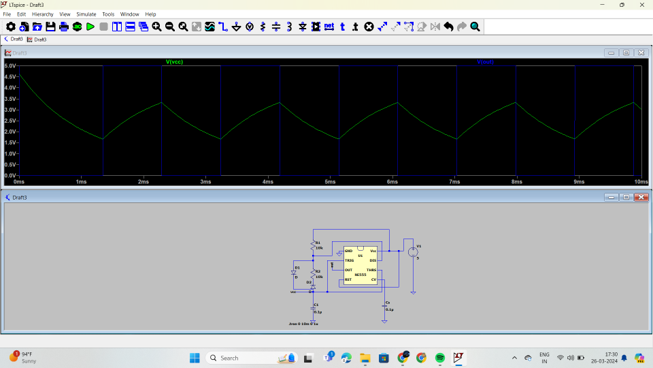Switch to the Draft3 waveform tab
Screen dimensions: 653x368
(37, 40)
